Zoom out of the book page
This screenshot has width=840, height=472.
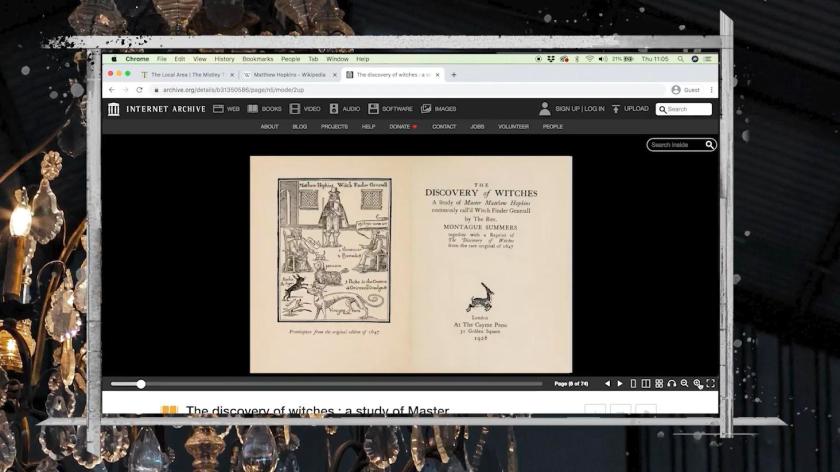point(685,384)
